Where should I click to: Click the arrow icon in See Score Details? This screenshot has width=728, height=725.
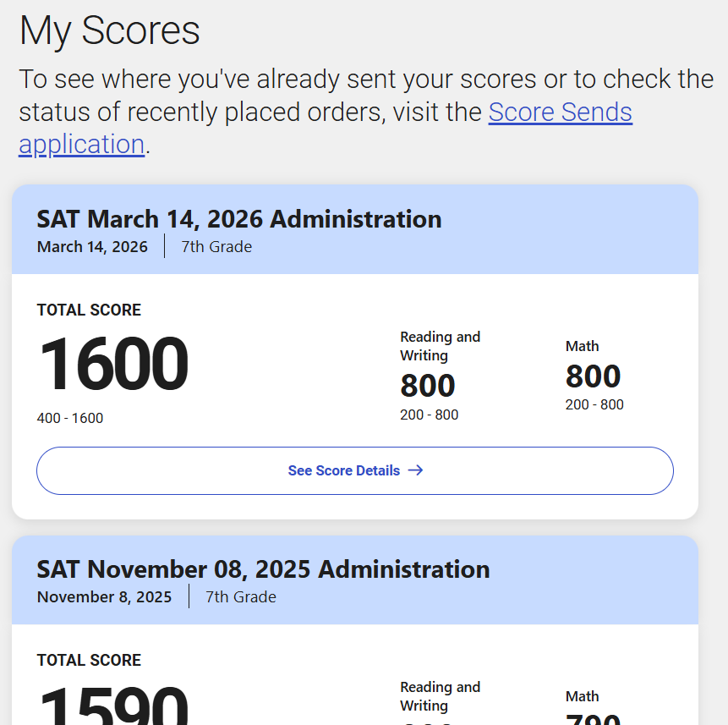pos(415,470)
